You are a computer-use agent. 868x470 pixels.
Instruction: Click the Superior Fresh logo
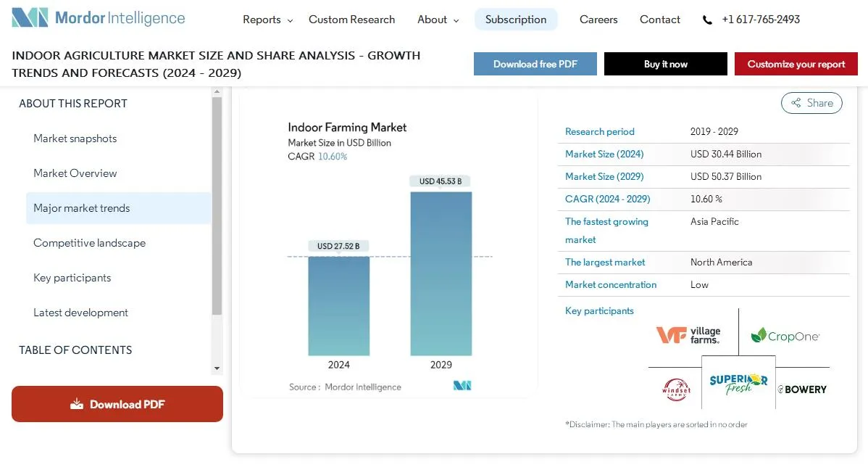click(738, 384)
